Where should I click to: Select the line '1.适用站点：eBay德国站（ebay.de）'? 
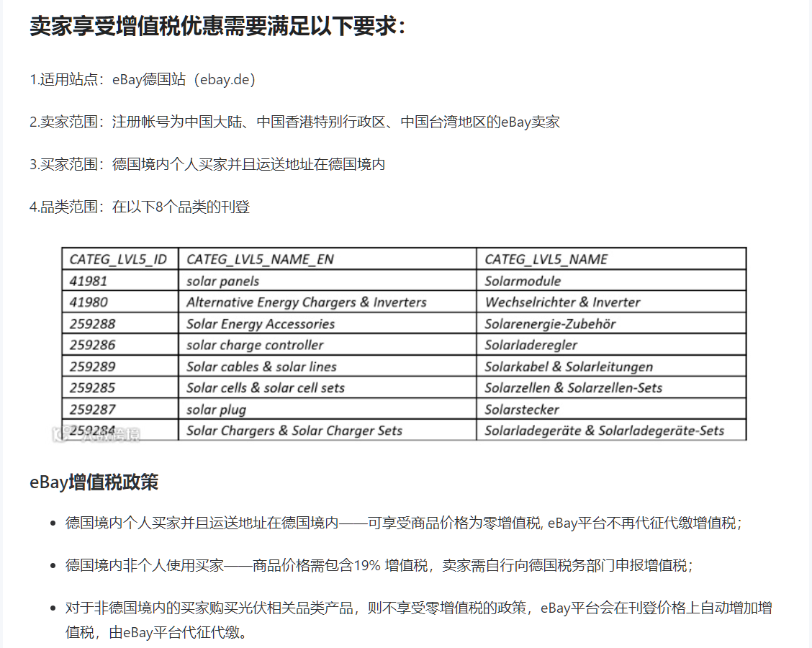(x=143, y=80)
